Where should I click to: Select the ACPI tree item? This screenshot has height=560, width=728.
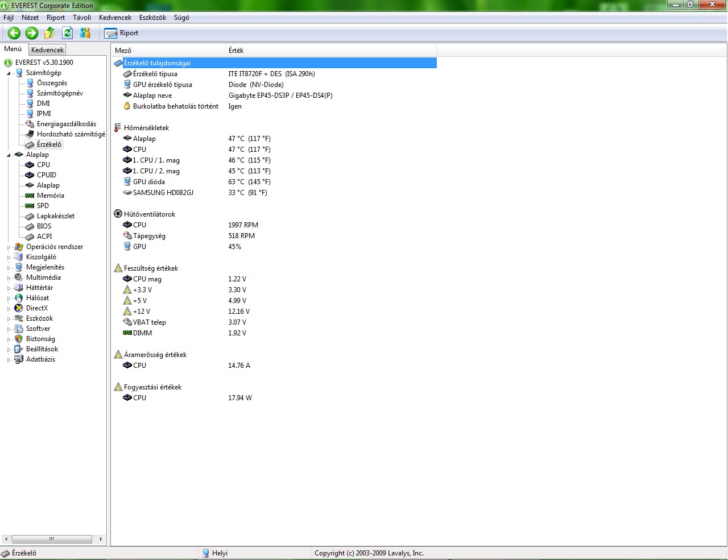[x=44, y=237]
